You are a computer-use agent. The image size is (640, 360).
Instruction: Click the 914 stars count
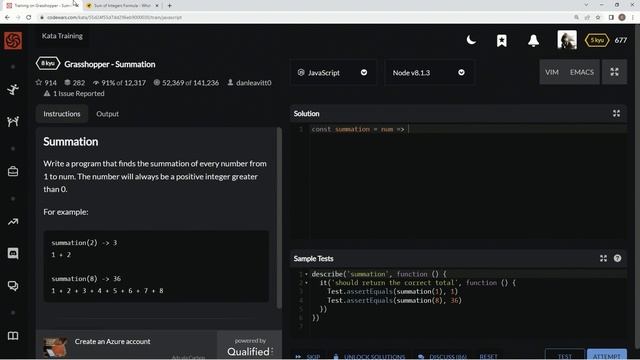[46, 82]
